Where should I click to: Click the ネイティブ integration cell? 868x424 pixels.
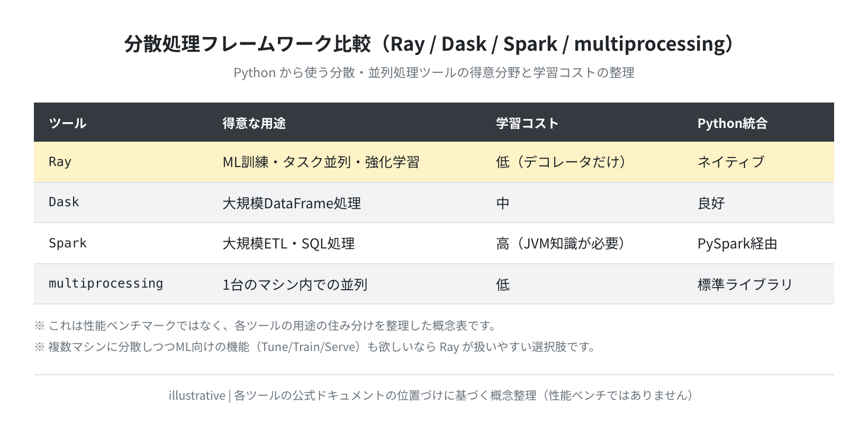coord(731,162)
